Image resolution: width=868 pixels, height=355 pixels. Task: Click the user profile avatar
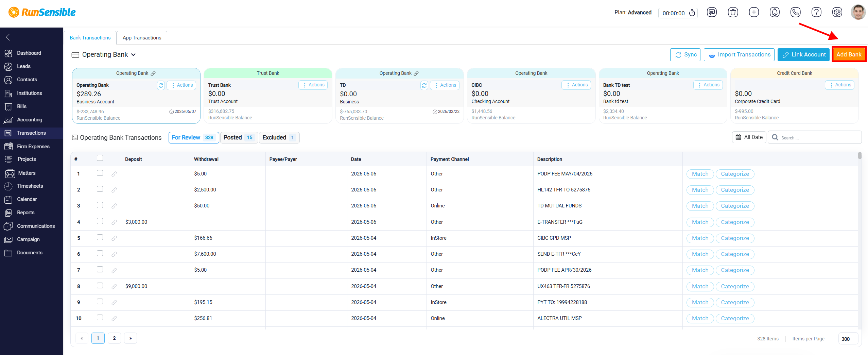click(x=858, y=12)
